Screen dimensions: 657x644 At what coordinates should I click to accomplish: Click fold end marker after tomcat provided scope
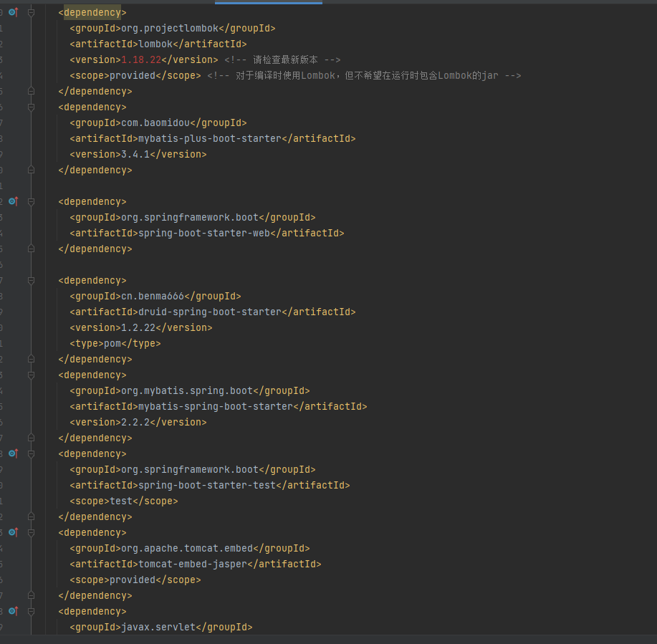pos(31,595)
